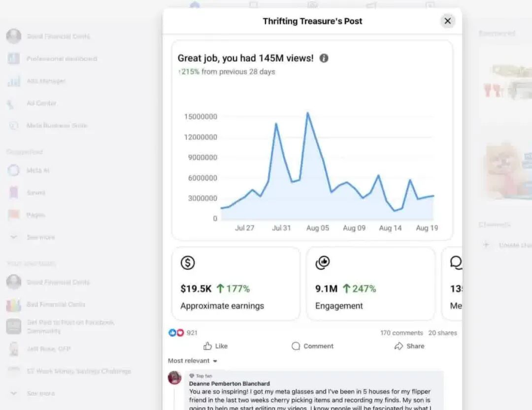Click the dollar sign earnings icon

click(x=188, y=263)
